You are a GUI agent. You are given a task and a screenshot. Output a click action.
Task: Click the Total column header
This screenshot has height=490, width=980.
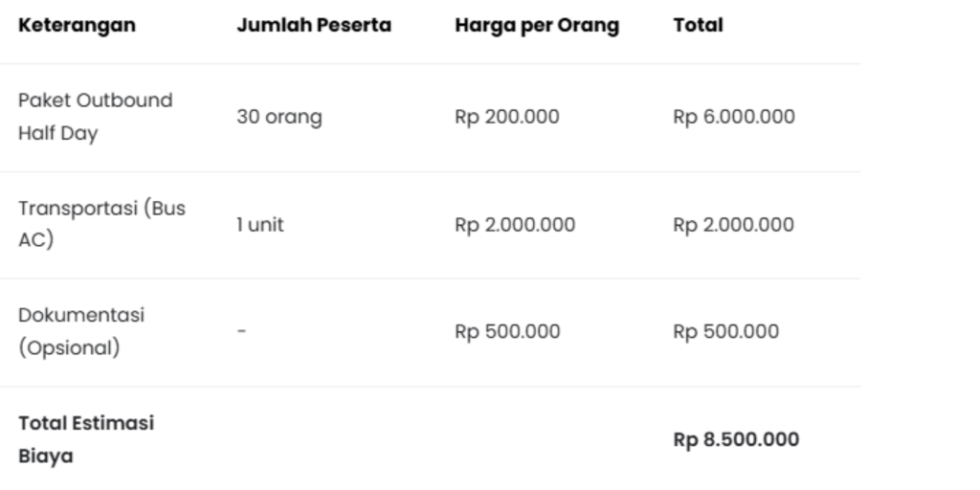(699, 26)
